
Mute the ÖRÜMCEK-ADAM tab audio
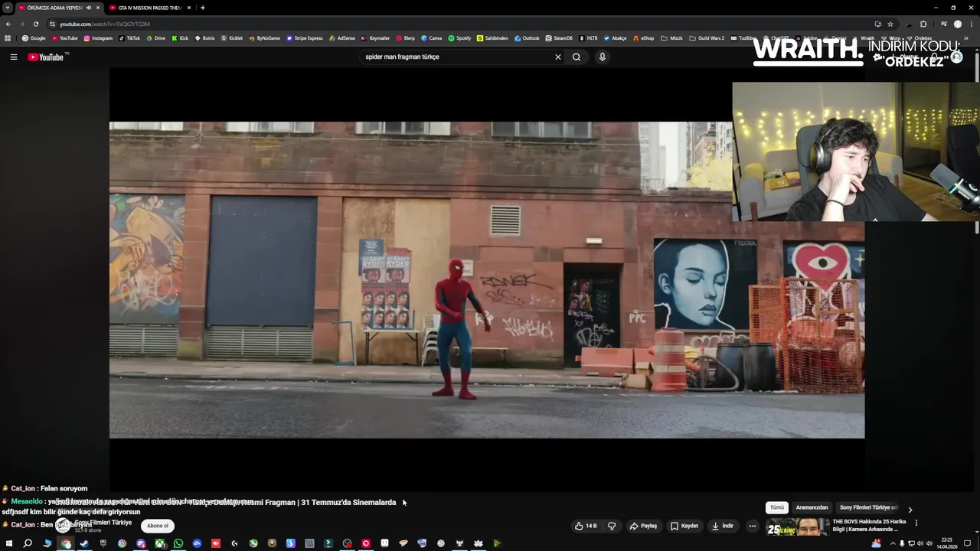89,8
